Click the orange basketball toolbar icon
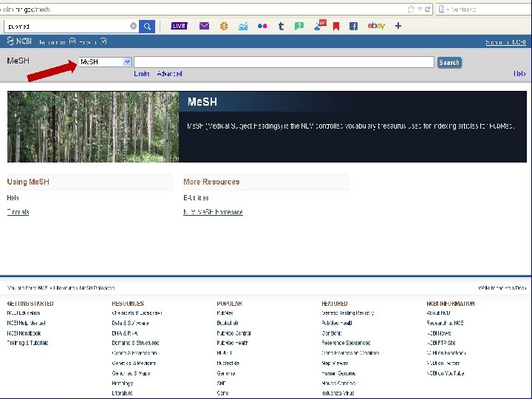Screen dimensions: 532x399 click(224, 26)
